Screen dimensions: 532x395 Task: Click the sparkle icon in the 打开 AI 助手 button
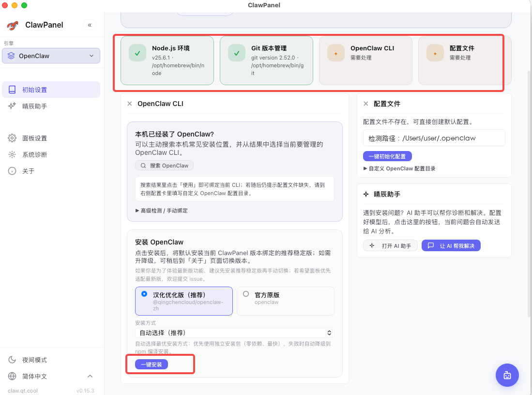[x=372, y=246]
